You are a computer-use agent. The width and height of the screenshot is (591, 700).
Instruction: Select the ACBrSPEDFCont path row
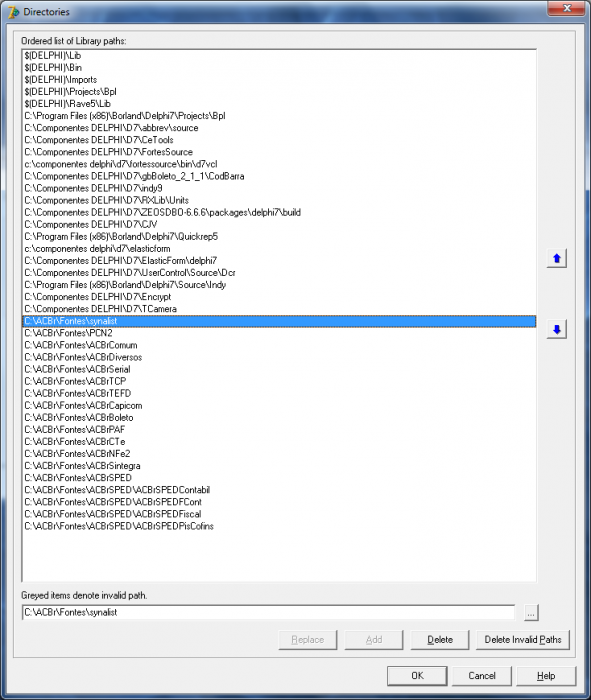coord(279,502)
